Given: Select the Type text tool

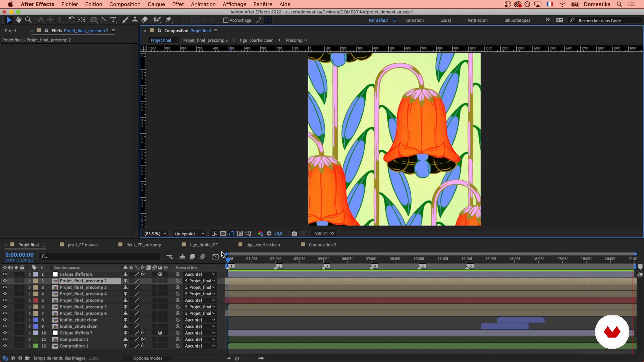Looking at the screenshot, I should tap(113, 20).
